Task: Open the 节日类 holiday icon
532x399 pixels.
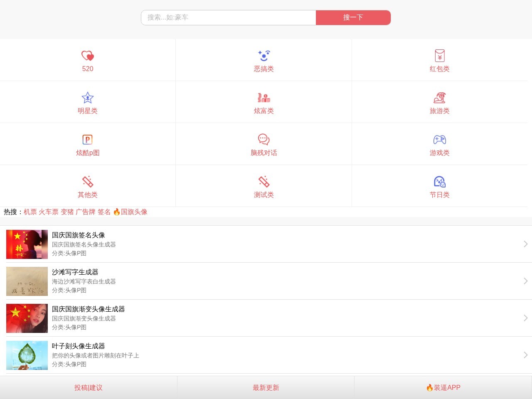Action: (439, 182)
